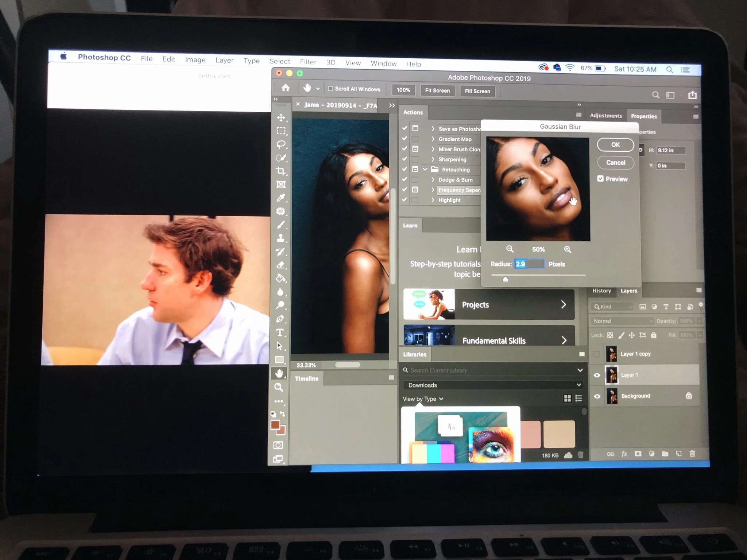The image size is (747, 560).
Task: Select the Rectangle shape tool
Action: 279,360
